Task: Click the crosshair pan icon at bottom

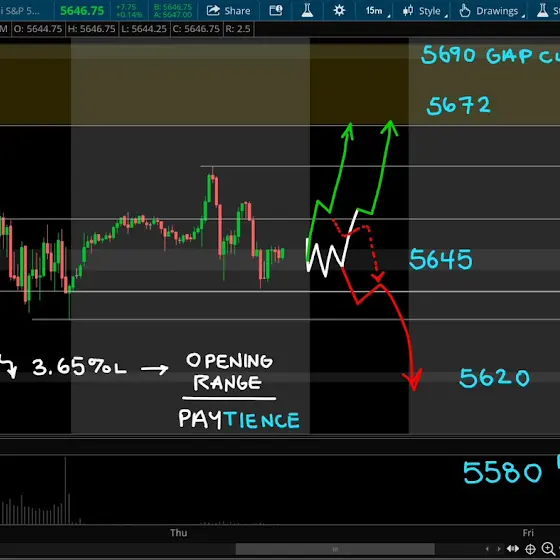Action: coord(530,549)
